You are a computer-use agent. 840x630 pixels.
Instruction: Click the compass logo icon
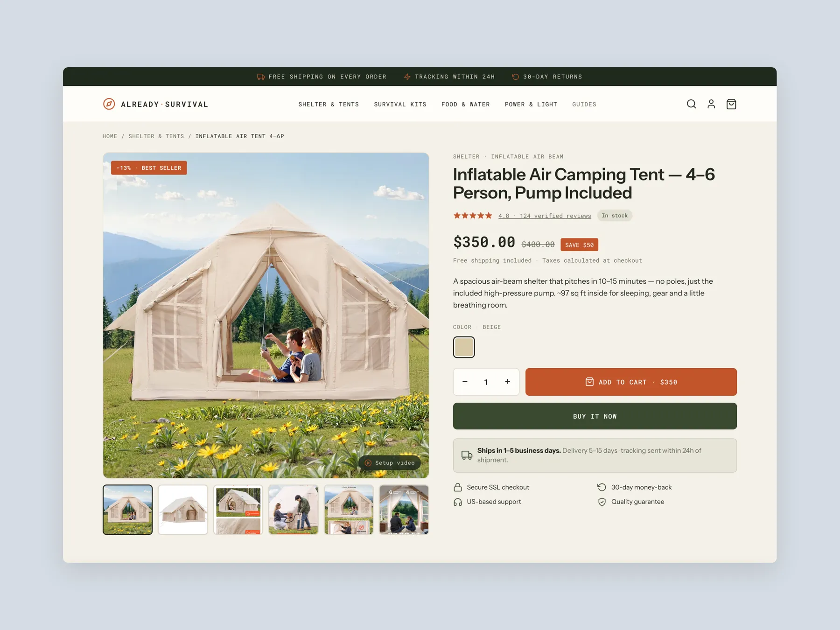[109, 104]
